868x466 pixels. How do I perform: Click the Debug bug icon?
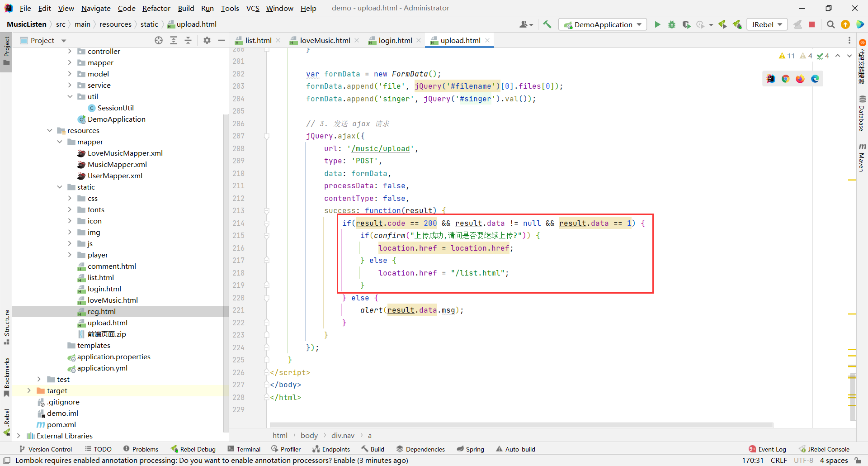(672, 24)
